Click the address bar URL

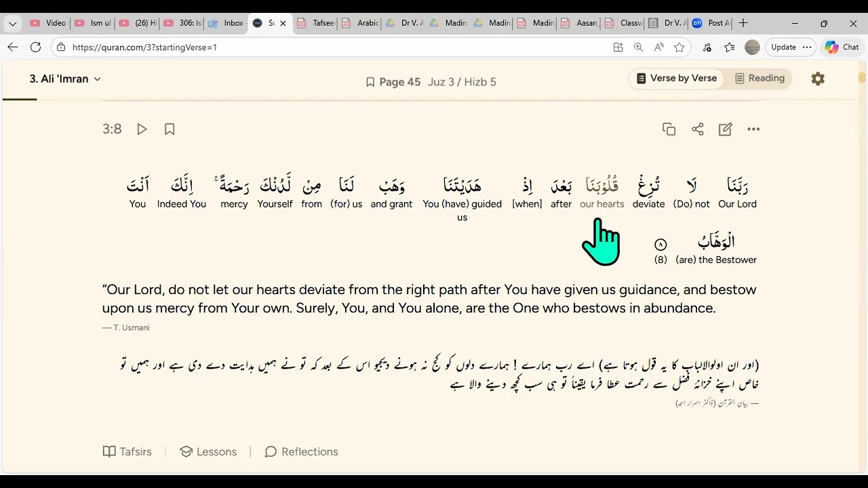click(144, 47)
